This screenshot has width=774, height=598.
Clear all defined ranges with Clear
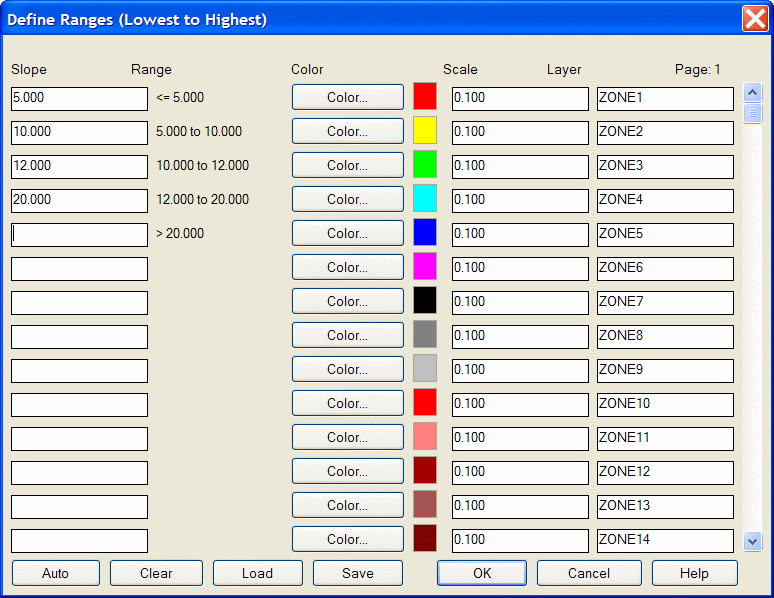(x=156, y=573)
